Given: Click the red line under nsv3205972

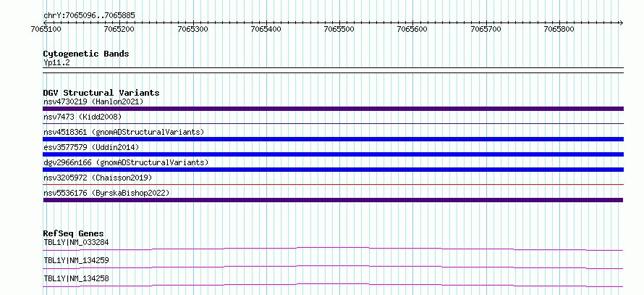Looking at the screenshot, I should pos(333,184).
